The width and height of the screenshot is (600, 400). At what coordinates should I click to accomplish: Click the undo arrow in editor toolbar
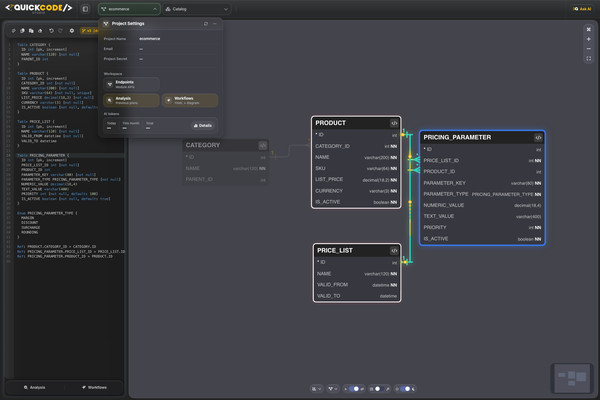pyautogui.click(x=51, y=31)
